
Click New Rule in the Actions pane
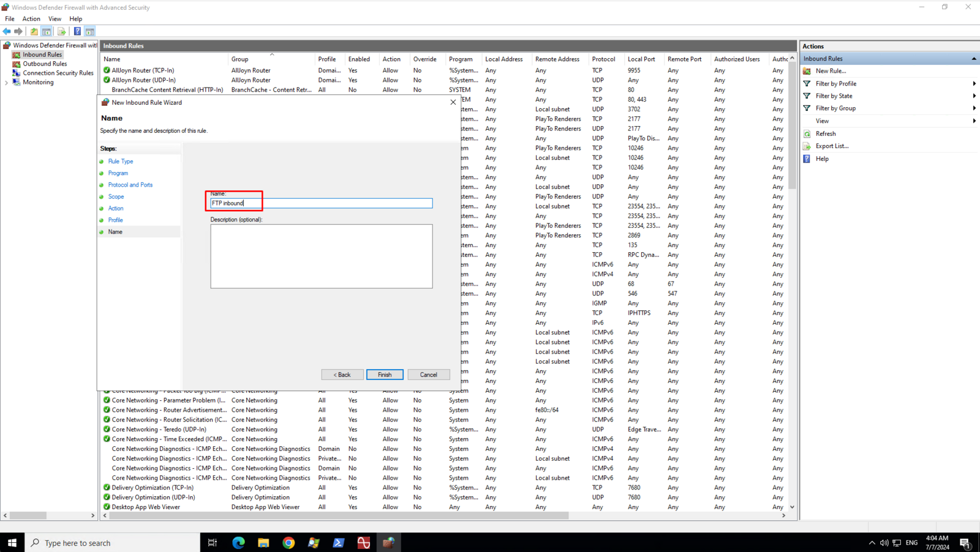(x=830, y=71)
